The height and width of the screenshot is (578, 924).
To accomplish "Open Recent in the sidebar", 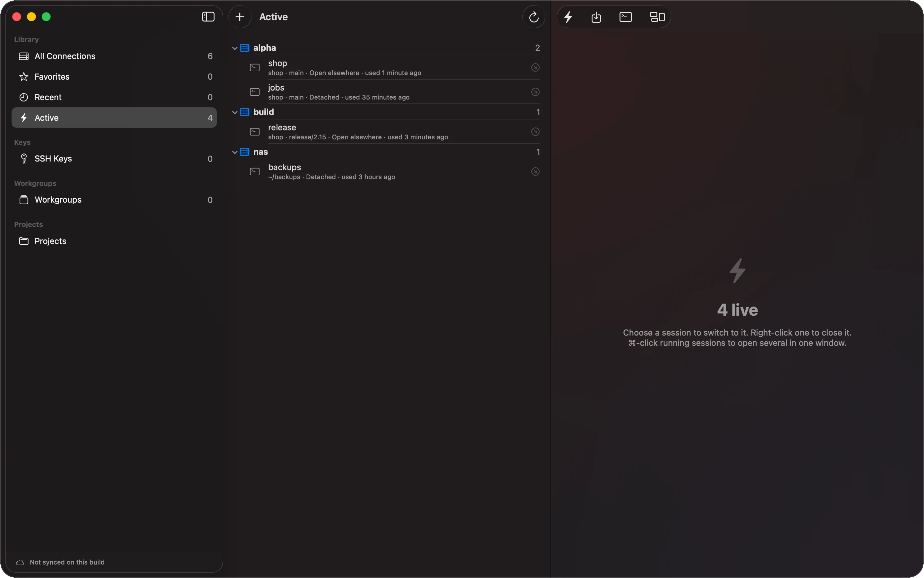I will coord(114,98).
